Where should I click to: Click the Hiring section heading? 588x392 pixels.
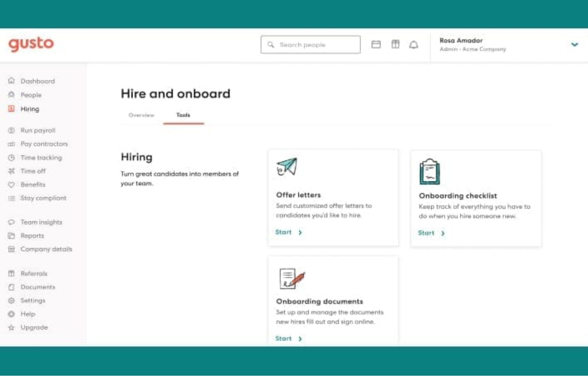137,157
